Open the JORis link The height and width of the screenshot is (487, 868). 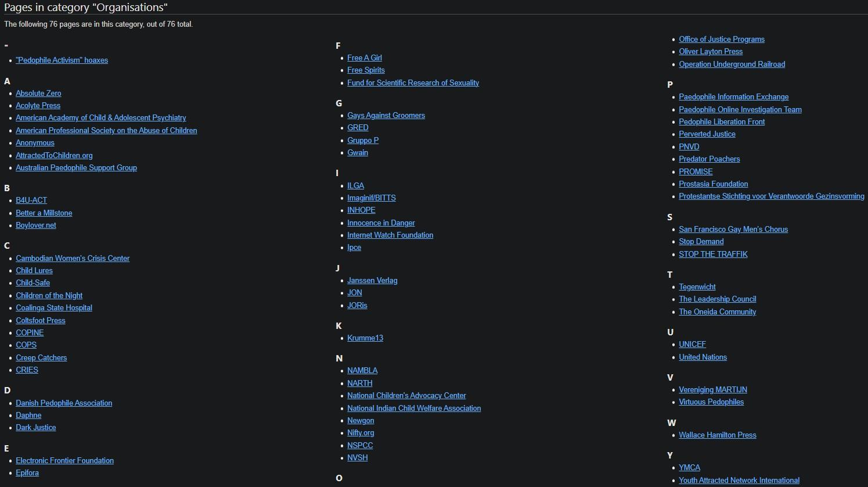coord(357,305)
